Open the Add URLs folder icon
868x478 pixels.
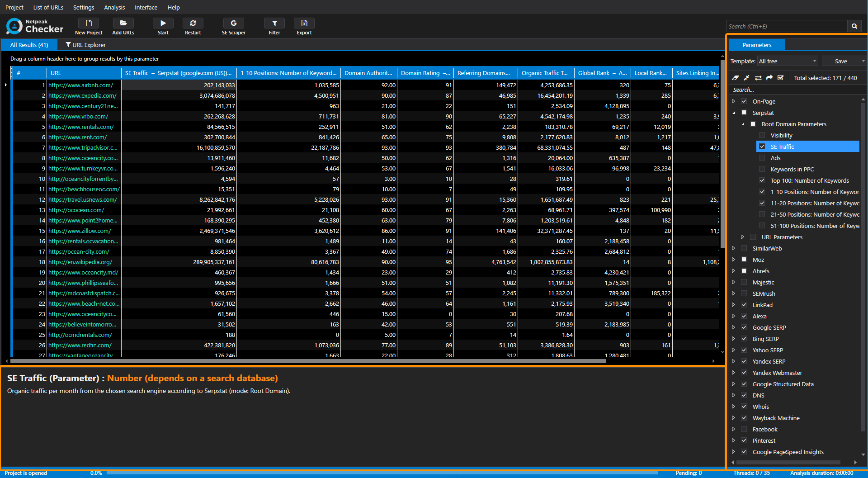[123, 23]
